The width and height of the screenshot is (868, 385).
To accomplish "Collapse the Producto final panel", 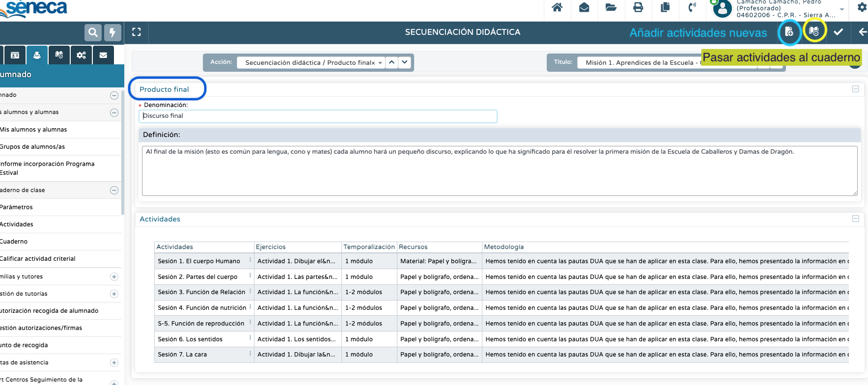I will tap(855, 89).
